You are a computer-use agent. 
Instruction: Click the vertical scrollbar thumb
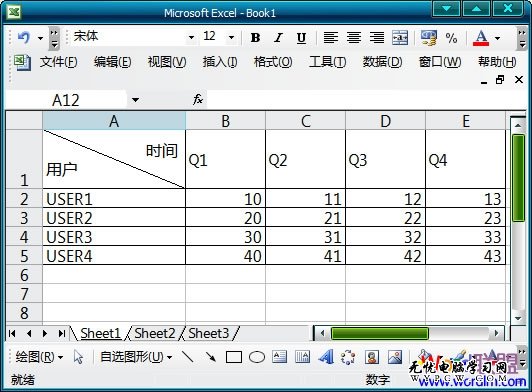click(x=518, y=178)
